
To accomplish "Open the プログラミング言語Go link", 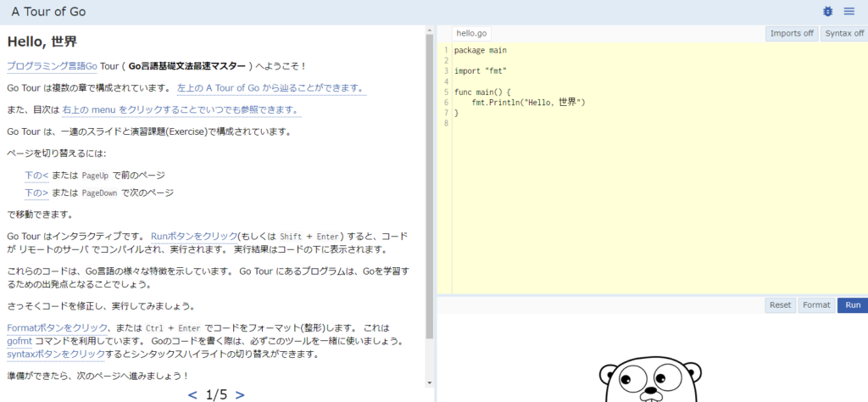I will coord(52,66).
